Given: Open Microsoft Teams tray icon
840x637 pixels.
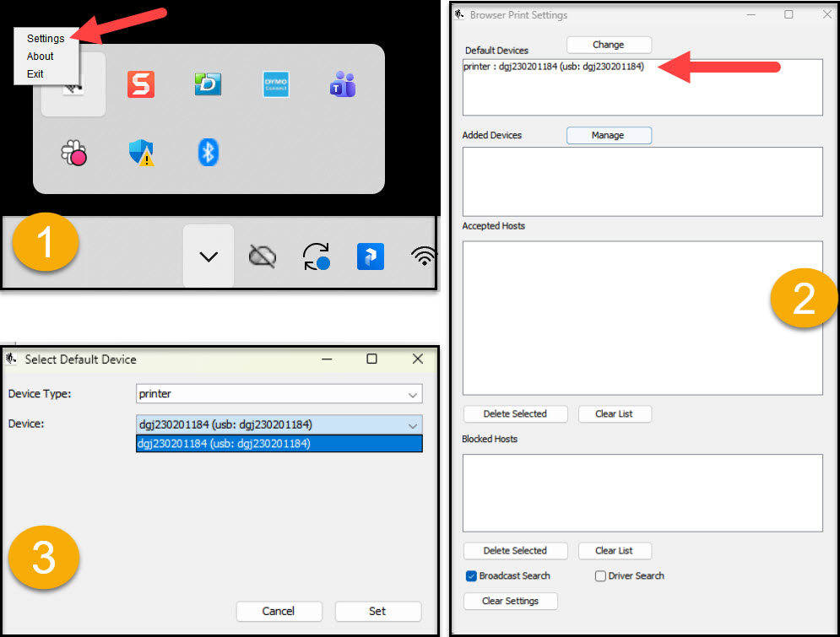Looking at the screenshot, I should (343, 84).
